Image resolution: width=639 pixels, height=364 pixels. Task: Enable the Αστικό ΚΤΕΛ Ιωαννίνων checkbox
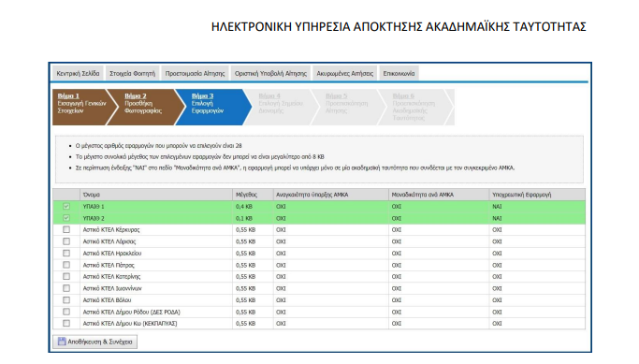point(66,288)
